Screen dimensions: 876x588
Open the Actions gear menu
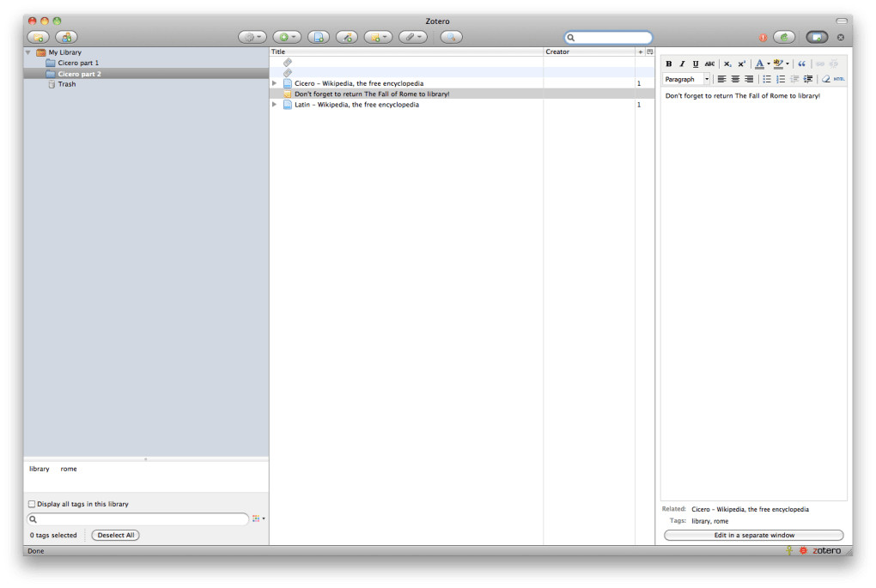[x=252, y=38]
